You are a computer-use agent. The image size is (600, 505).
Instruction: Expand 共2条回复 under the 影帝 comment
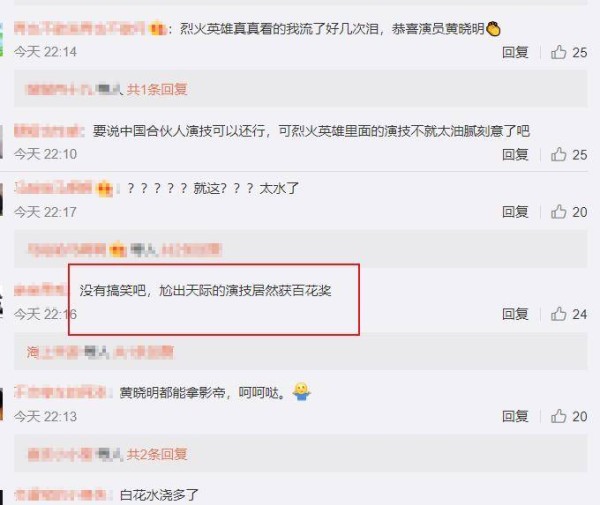pos(157,454)
